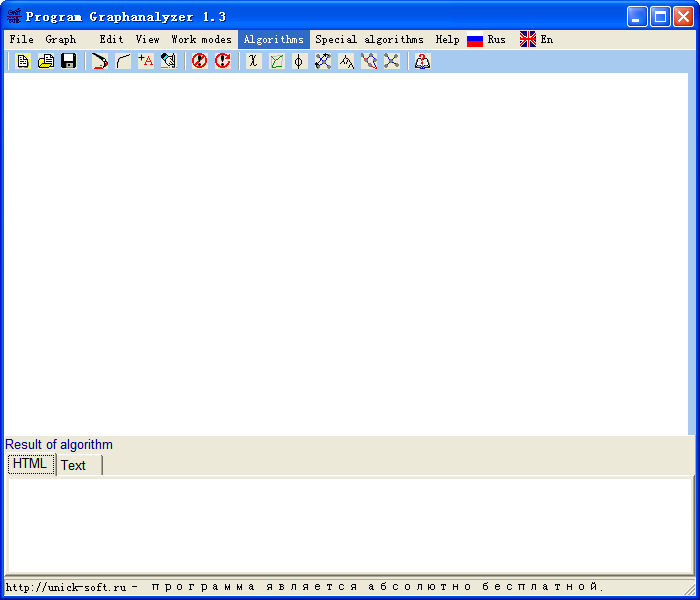The image size is (700, 600).
Task: Click the red circular arrow icon
Action: click(222, 61)
